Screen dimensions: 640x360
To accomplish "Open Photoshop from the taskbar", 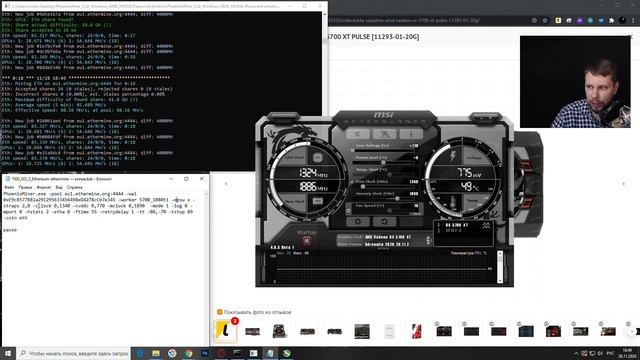I will tap(205, 353).
